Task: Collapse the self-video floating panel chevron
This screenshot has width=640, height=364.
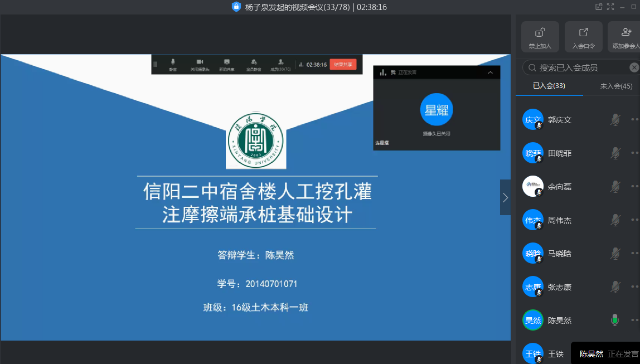Action: (490, 72)
